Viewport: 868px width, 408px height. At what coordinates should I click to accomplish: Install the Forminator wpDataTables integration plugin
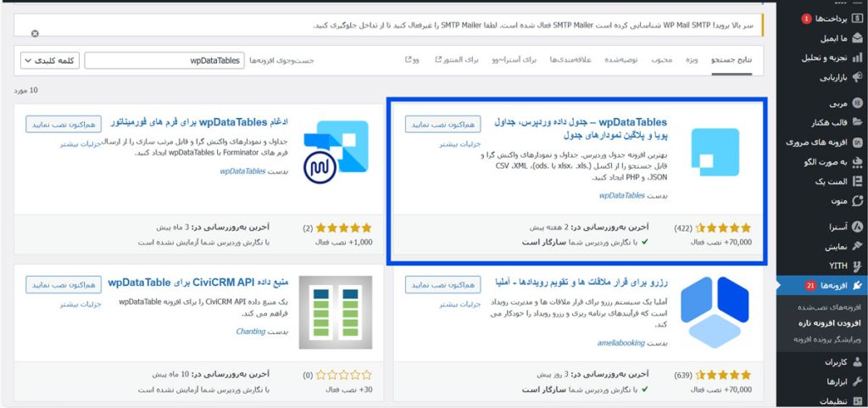coord(64,124)
